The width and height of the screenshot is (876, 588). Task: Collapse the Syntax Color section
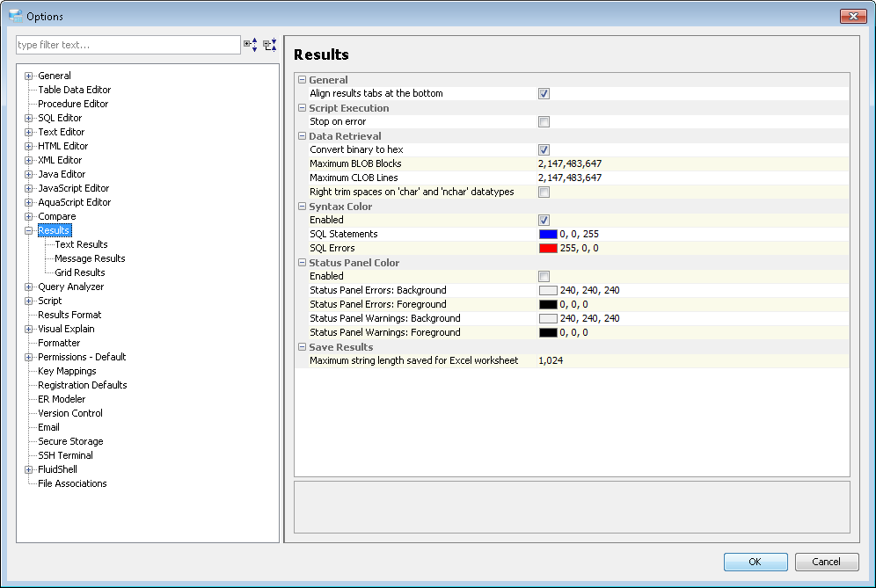click(303, 206)
